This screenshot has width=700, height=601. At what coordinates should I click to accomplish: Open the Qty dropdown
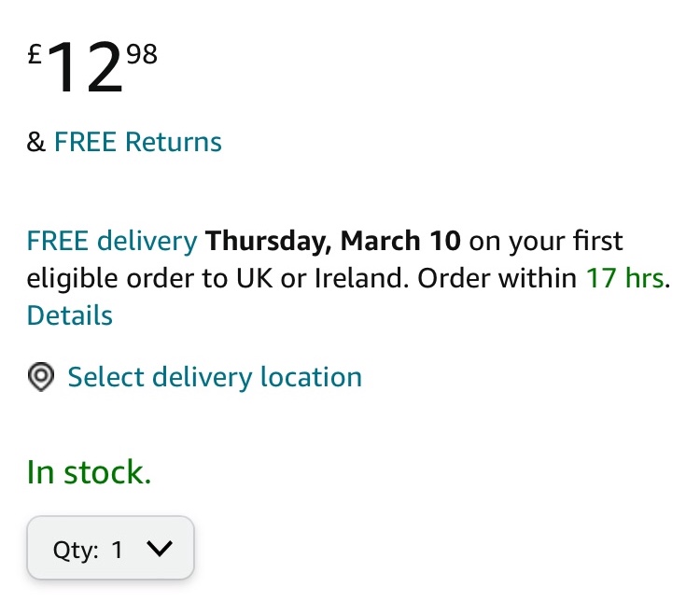[111, 549]
